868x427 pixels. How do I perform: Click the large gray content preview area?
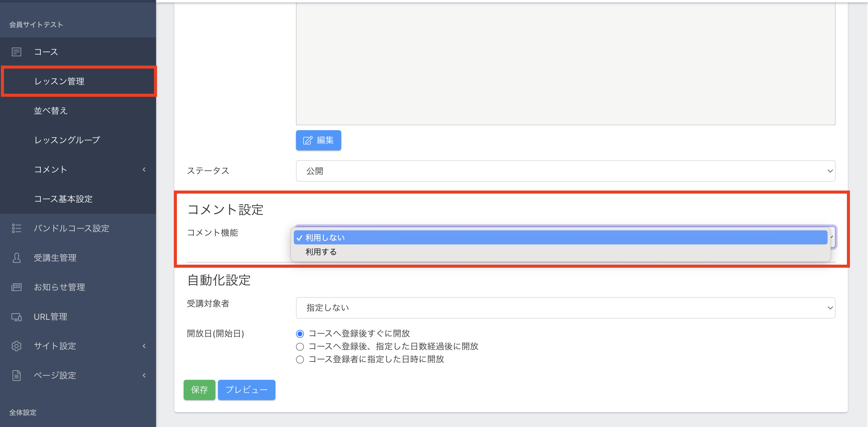pos(565,64)
